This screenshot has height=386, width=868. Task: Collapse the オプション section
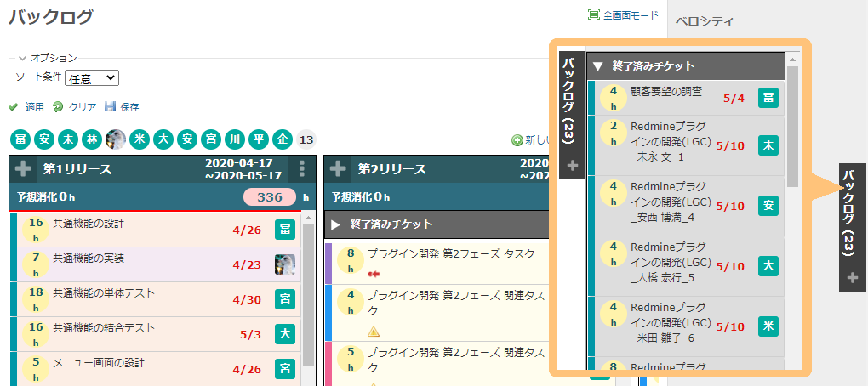pyautogui.click(x=47, y=58)
